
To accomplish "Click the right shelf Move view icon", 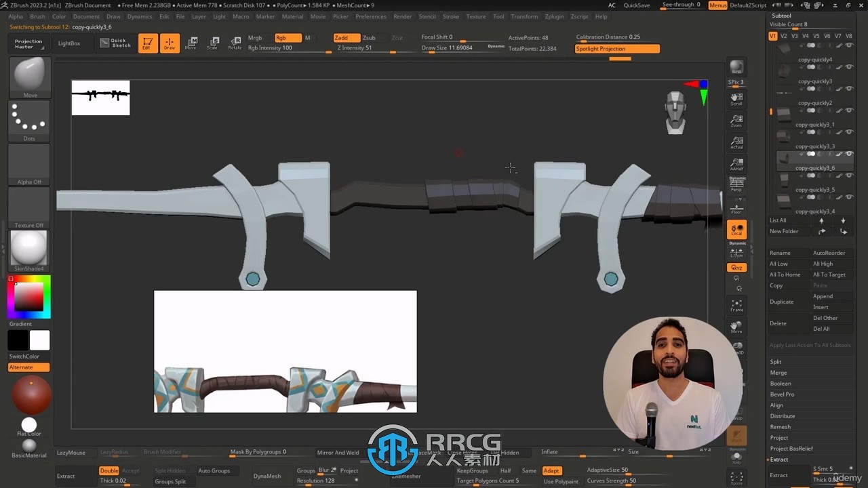I will [x=736, y=327].
